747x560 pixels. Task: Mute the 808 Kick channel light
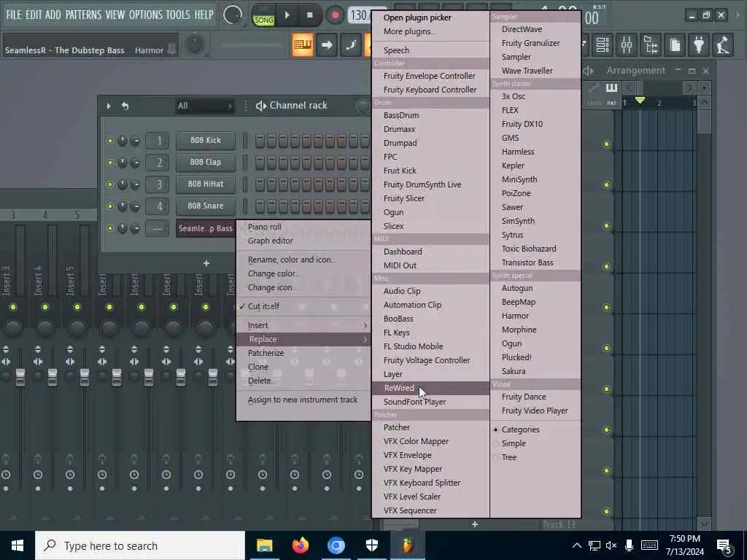[110, 141]
